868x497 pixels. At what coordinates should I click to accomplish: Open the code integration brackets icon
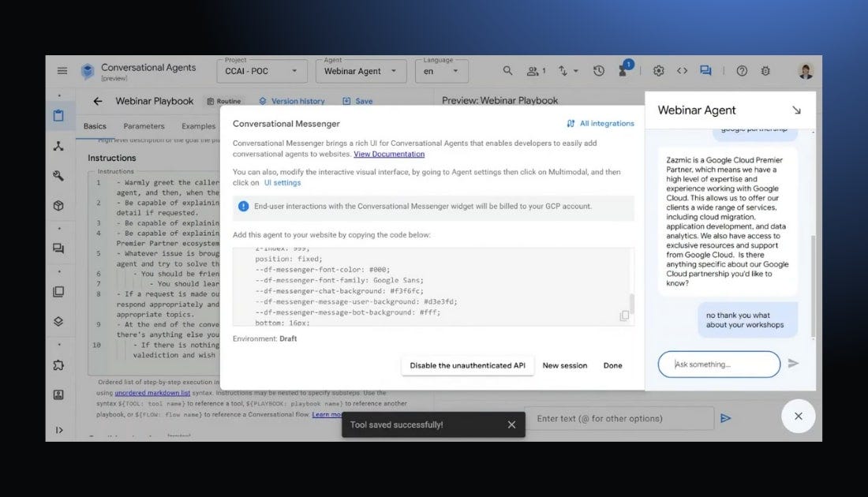pos(682,71)
